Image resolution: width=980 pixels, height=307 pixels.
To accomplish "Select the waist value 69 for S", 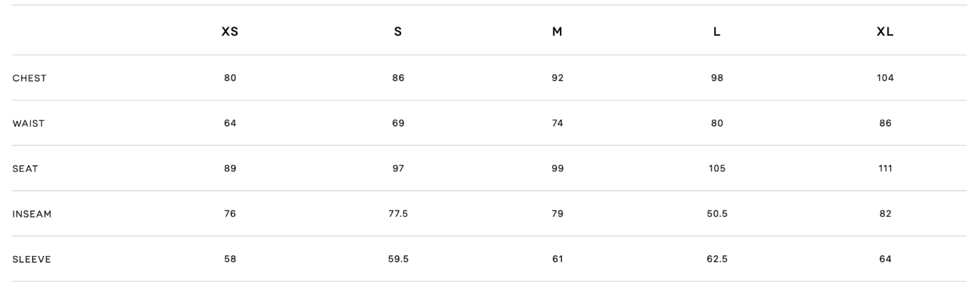I will tap(398, 123).
